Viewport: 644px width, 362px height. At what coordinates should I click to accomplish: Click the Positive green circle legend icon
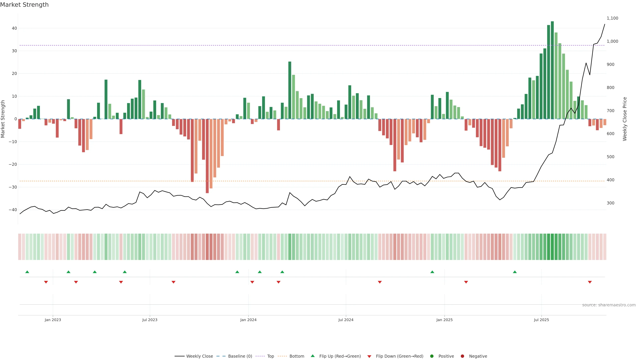432,356
